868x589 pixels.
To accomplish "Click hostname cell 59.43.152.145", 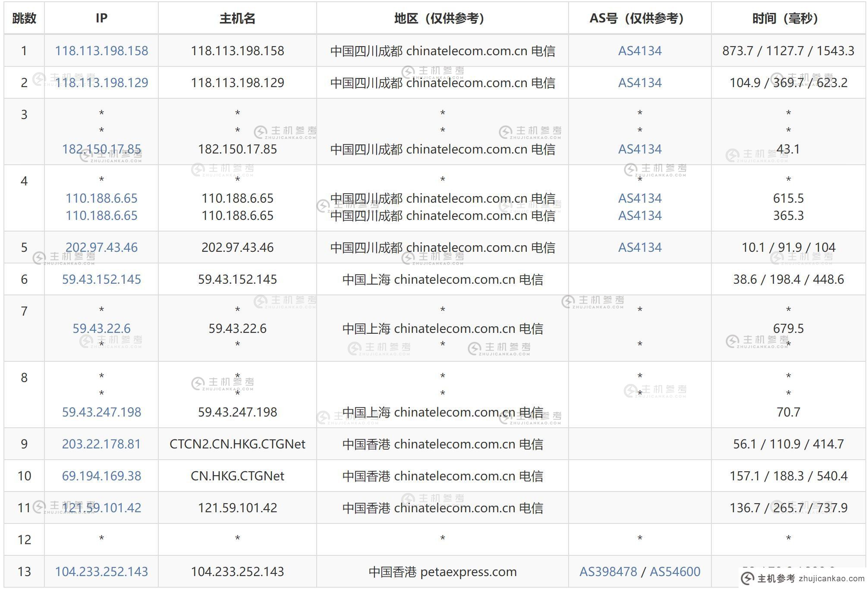I will [x=237, y=279].
